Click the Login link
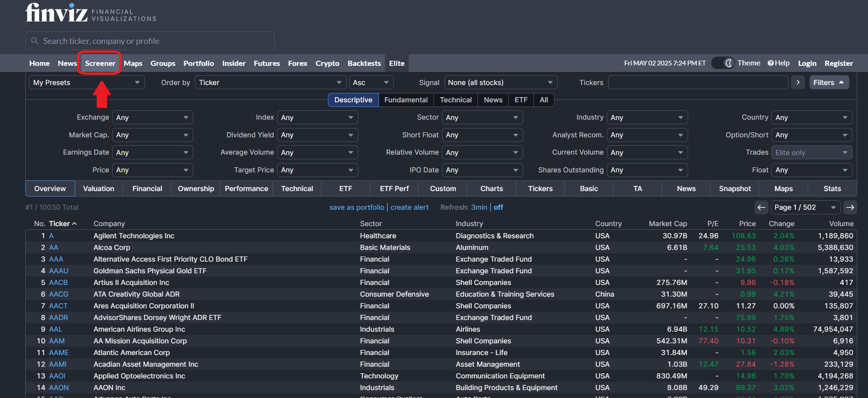 point(807,63)
